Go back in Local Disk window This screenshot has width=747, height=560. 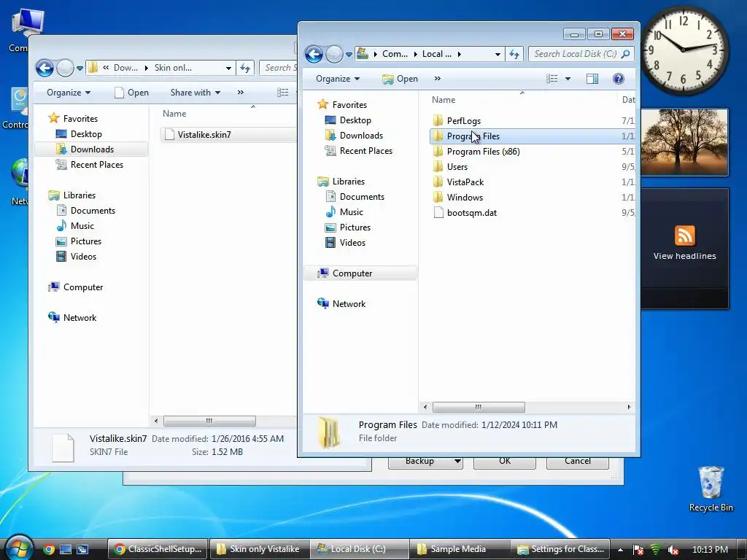point(314,54)
